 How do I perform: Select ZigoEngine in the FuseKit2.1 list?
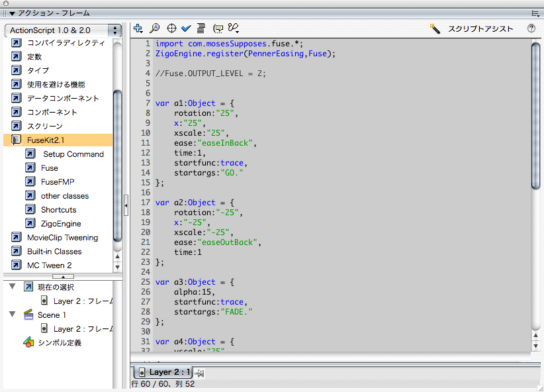(x=60, y=224)
